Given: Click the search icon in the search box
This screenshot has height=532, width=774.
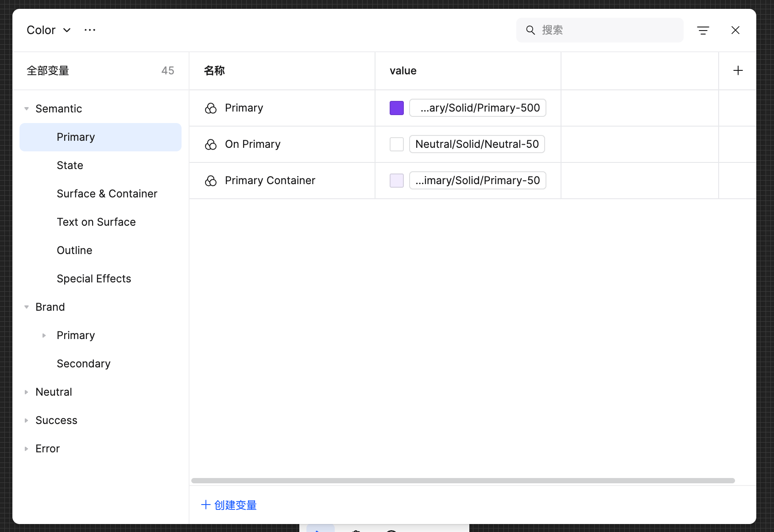Looking at the screenshot, I should 530,30.
